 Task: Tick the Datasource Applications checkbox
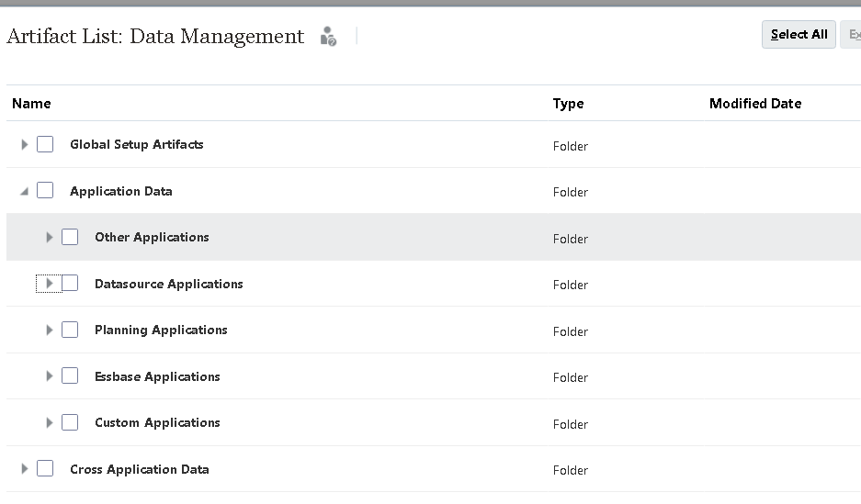pos(70,283)
